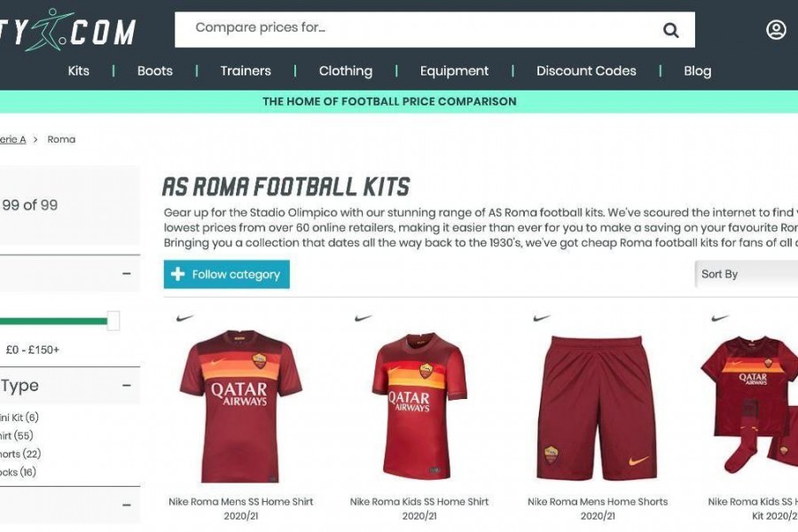Open the user account profile icon
The width and height of the screenshot is (798, 532).
[x=776, y=30]
